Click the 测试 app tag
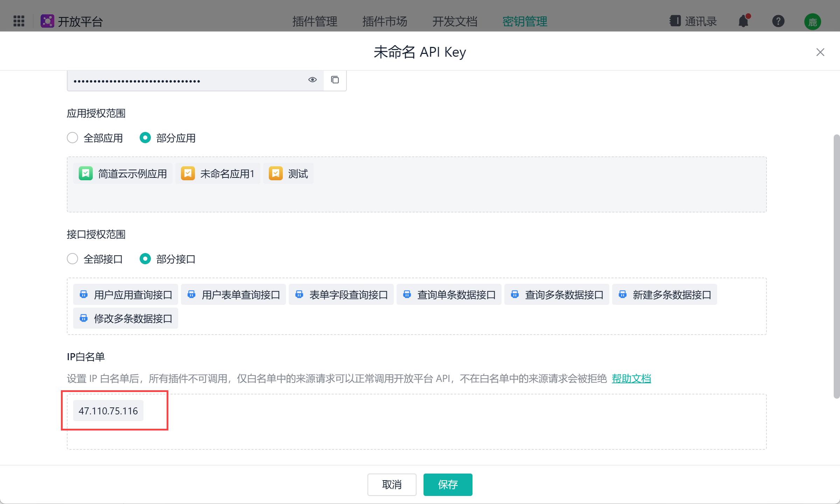840x504 pixels. 288,174
